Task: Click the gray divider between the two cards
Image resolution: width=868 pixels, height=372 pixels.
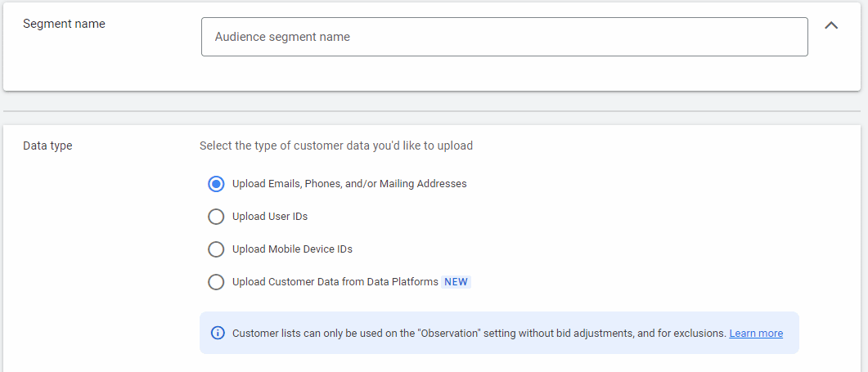Action: point(432,111)
